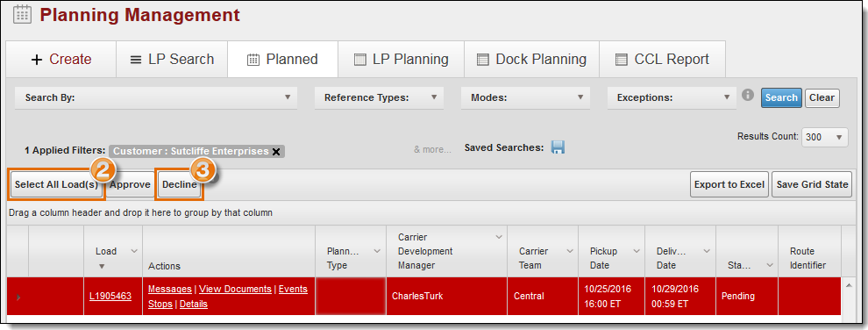868x330 pixels.
Task: Switch to the Dock Planning tab
Action: coord(531,60)
